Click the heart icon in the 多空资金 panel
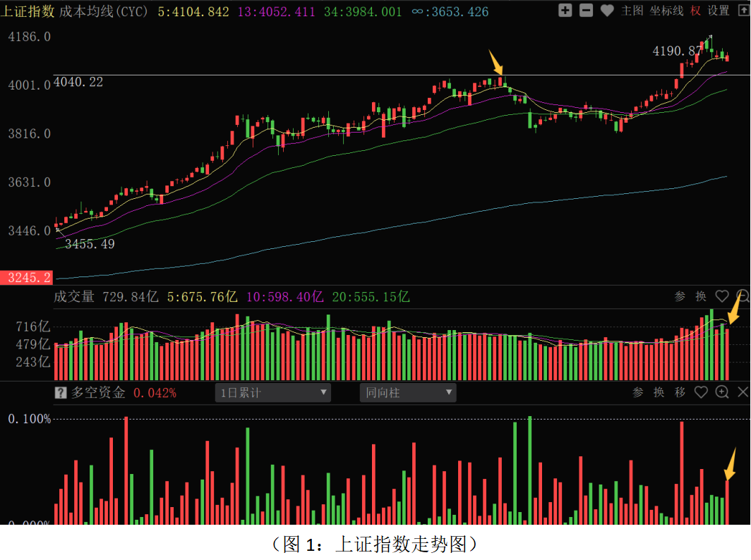 pos(701,392)
